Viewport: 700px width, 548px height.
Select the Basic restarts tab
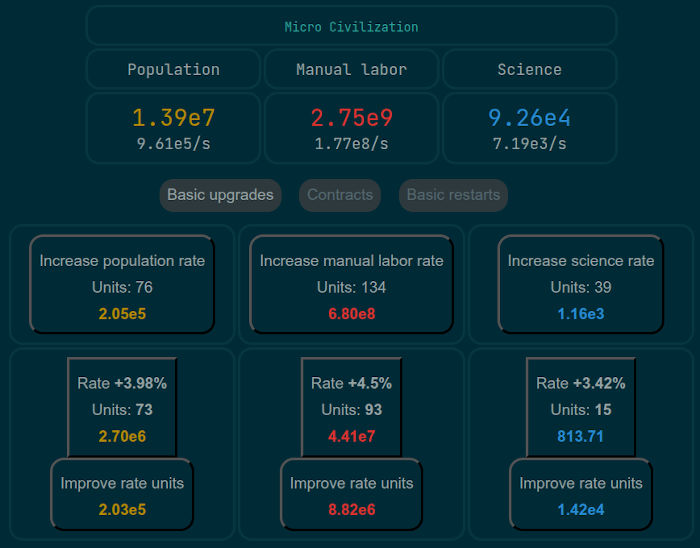click(x=453, y=195)
